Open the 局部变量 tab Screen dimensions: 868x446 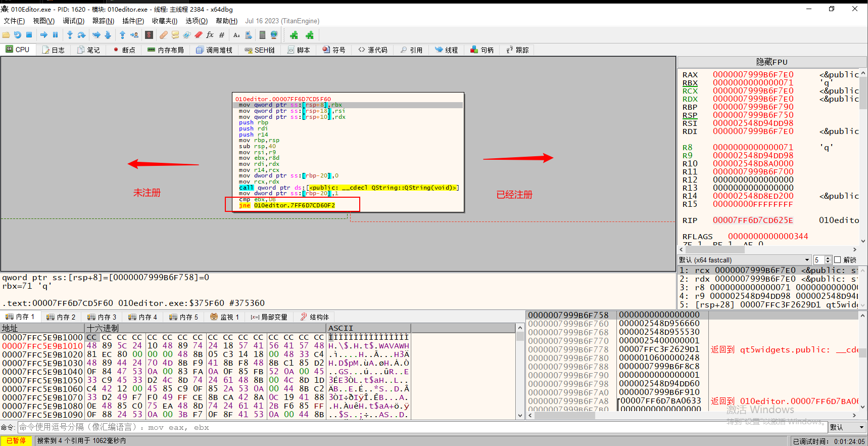[x=269, y=317]
